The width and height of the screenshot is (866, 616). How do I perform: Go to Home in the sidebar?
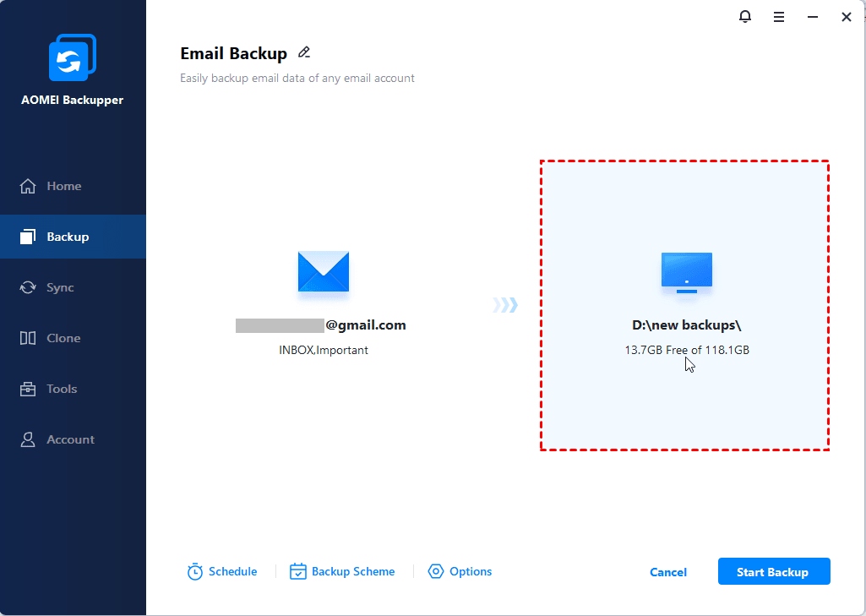point(64,186)
